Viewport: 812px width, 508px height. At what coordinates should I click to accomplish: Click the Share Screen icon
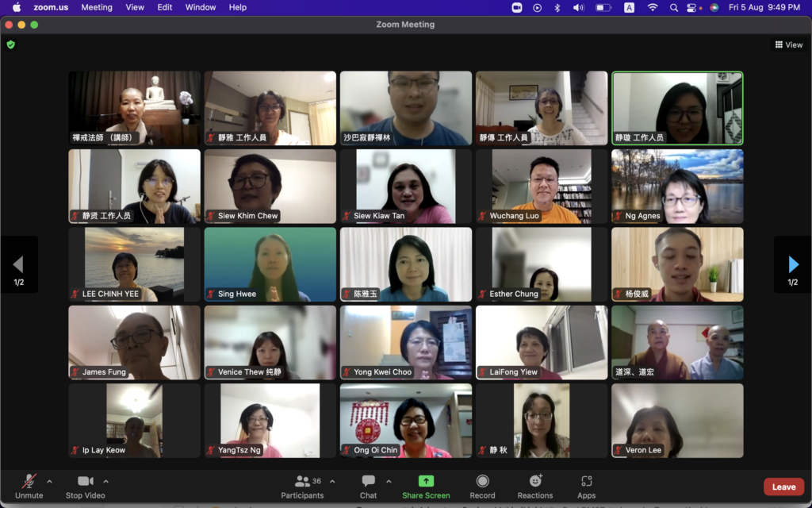426,482
